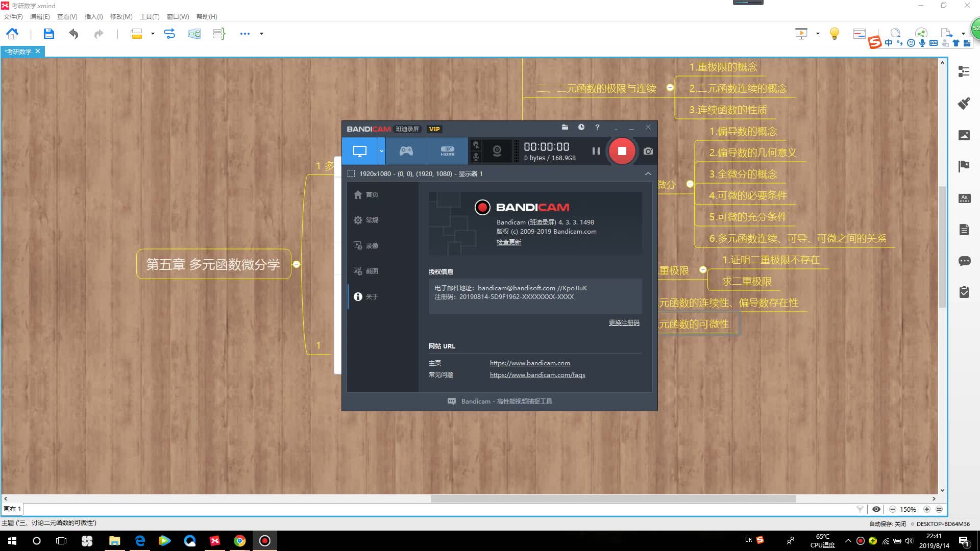Collapse 二元函数的极限与连续 branch
980x551 pixels.
coord(670,88)
